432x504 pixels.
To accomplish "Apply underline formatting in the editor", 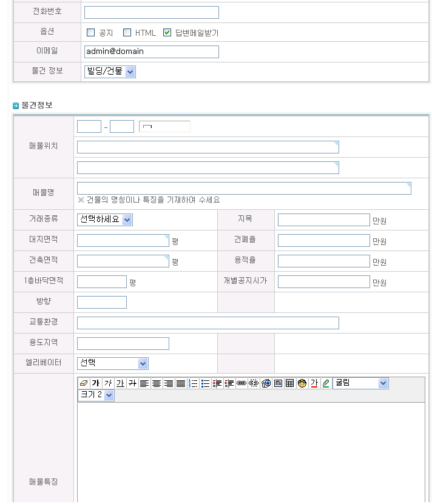I will tap(120, 383).
